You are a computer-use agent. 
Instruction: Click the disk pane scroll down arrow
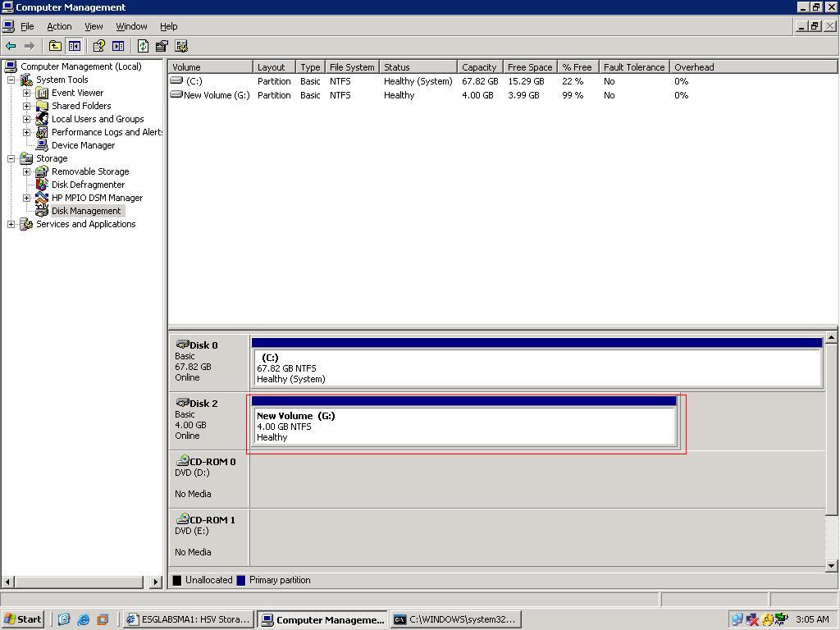click(x=832, y=565)
